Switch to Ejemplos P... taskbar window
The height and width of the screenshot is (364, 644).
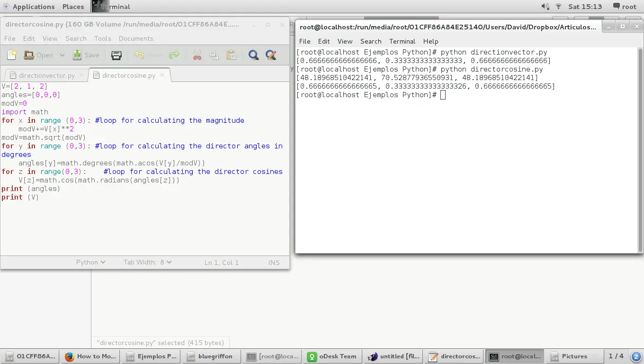click(x=151, y=356)
